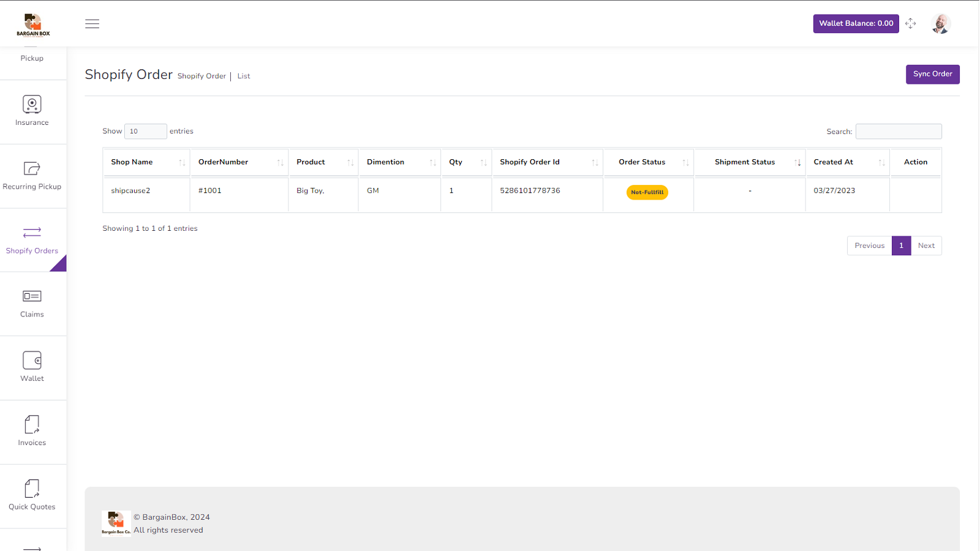Open Recurring Pickup via its sidebar icon
Screen dimensions: 980x551
tap(31, 169)
